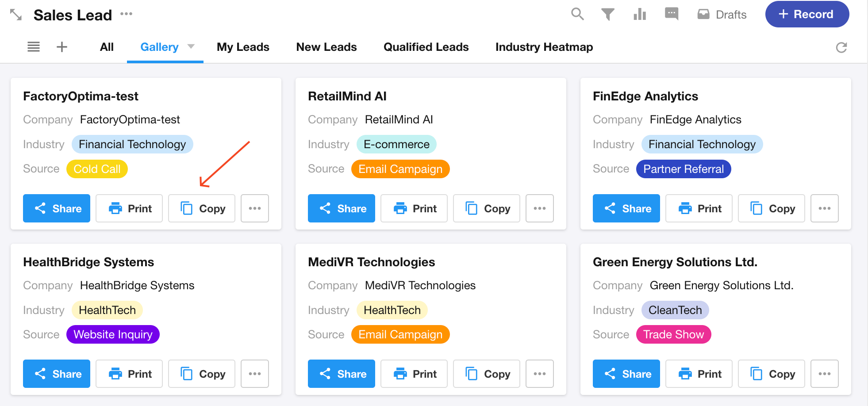
Task: Open the view list hamburger icon
Action: pos(34,47)
